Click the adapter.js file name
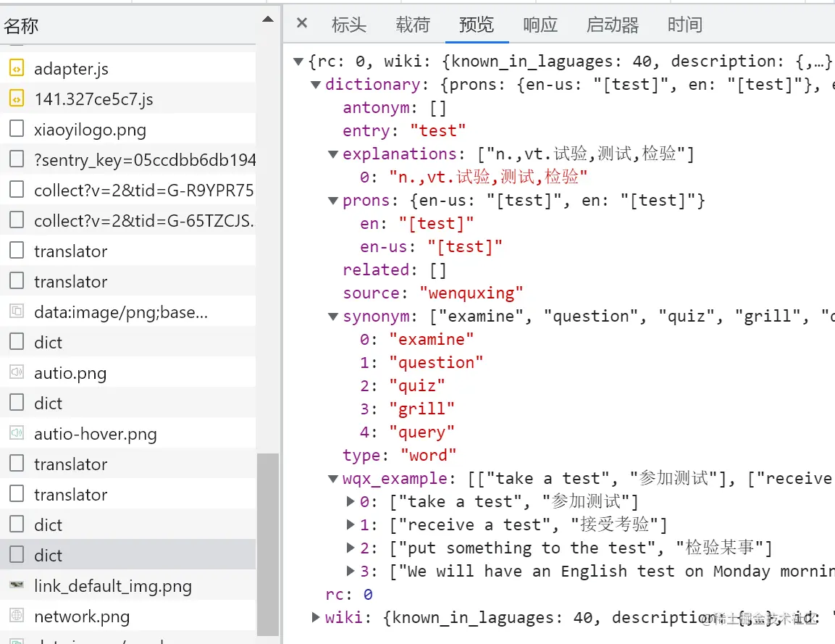This screenshot has width=835, height=644. pyautogui.click(x=72, y=69)
